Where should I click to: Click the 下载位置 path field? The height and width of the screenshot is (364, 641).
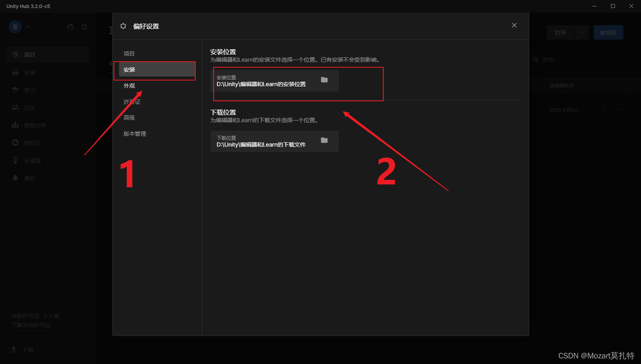274,141
